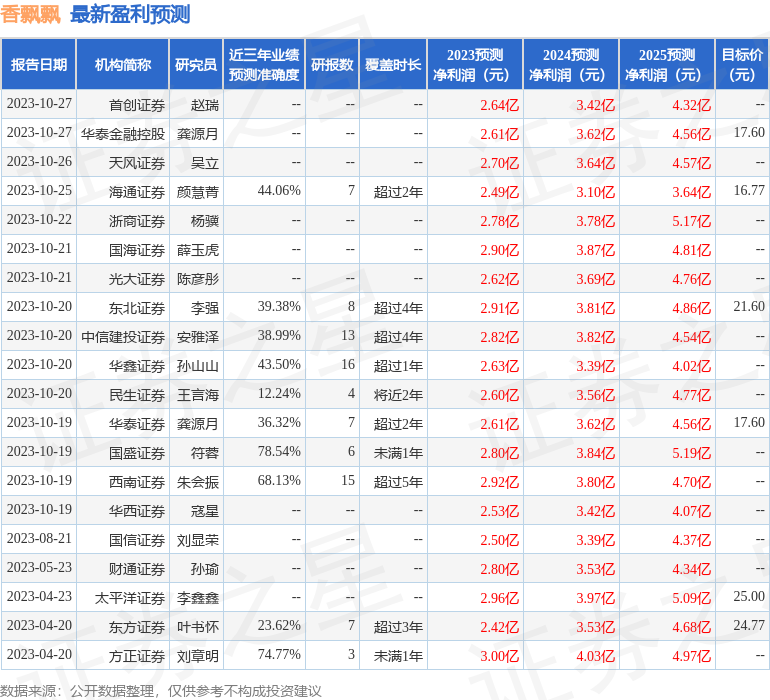770x700 pixels.
Task: Select the 中信建投证券 institution cell
Action: point(123,337)
